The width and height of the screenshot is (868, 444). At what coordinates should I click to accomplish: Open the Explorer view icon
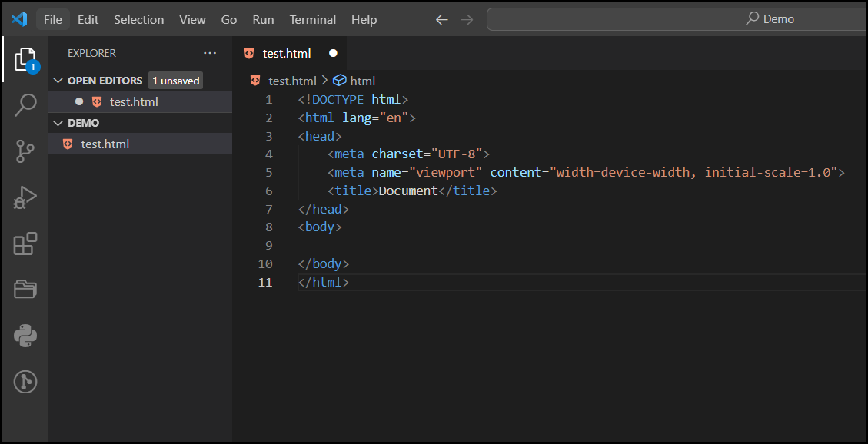pyautogui.click(x=24, y=59)
